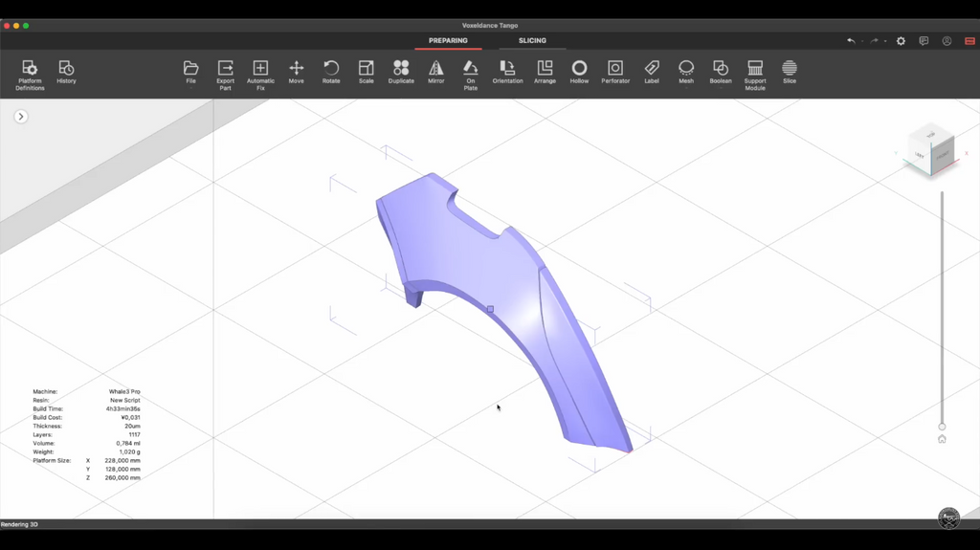Image resolution: width=980 pixels, height=550 pixels.
Task: Expand the left side panel chevron
Action: click(21, 117)
